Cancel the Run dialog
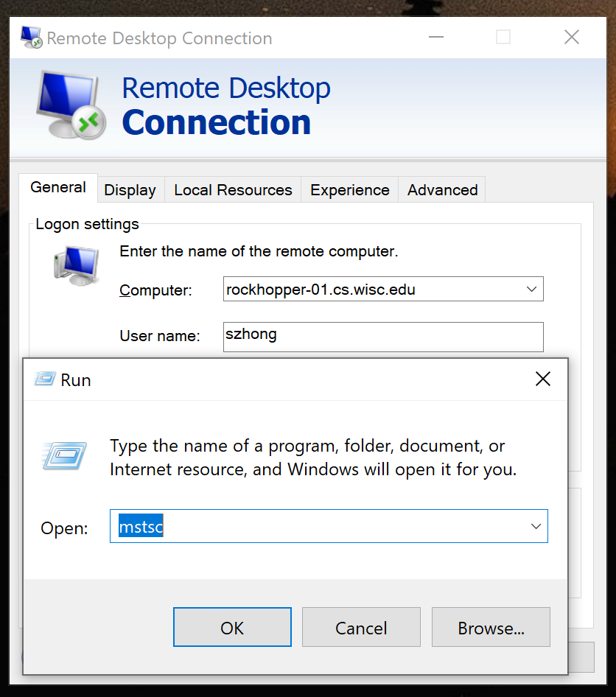Viewport: 616px width, 697px height. click(361, 628)
